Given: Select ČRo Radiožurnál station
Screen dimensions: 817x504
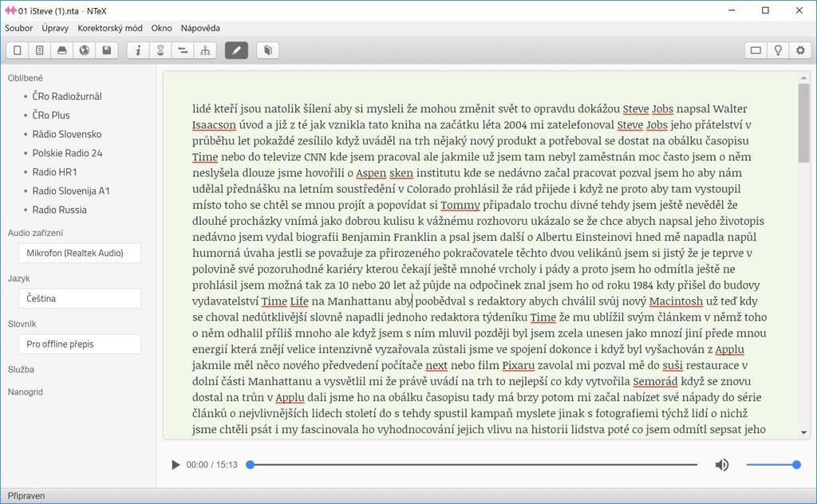Looking at the screenshot, I should (x=67, y=96).
